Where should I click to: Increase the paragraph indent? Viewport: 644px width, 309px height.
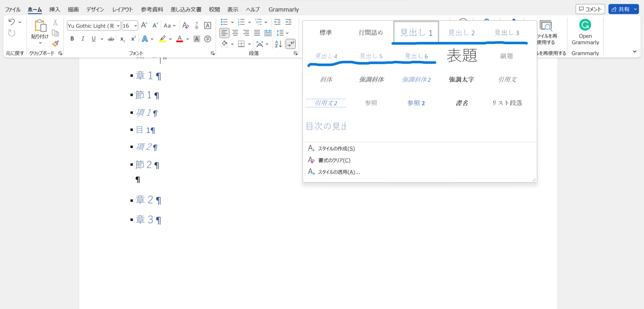click(288, 22)
